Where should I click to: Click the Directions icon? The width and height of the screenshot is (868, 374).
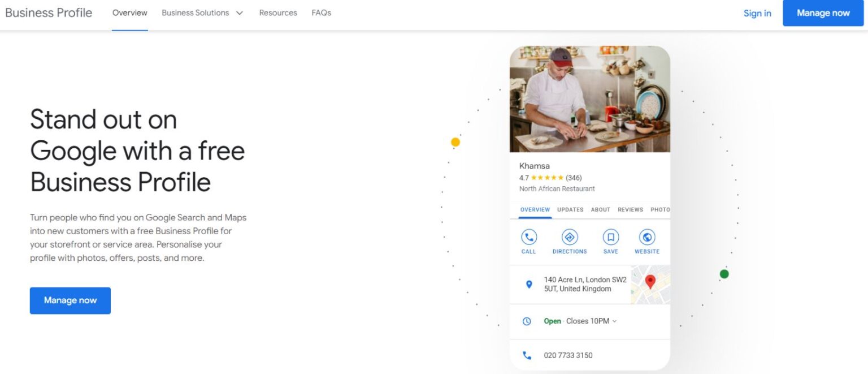click(569, 237)
